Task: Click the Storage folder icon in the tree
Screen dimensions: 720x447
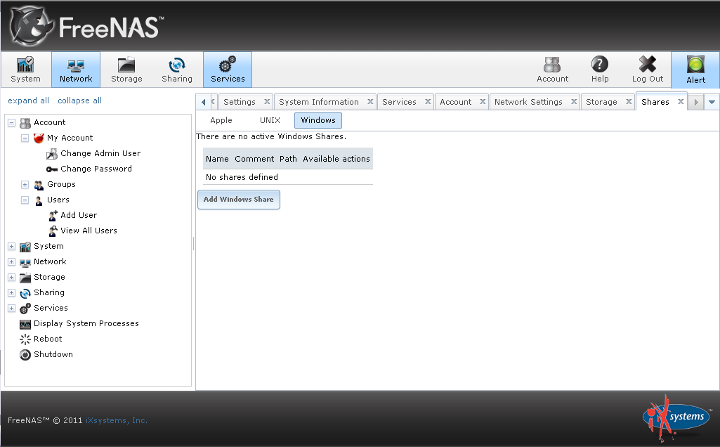Action: click(25, 277)
